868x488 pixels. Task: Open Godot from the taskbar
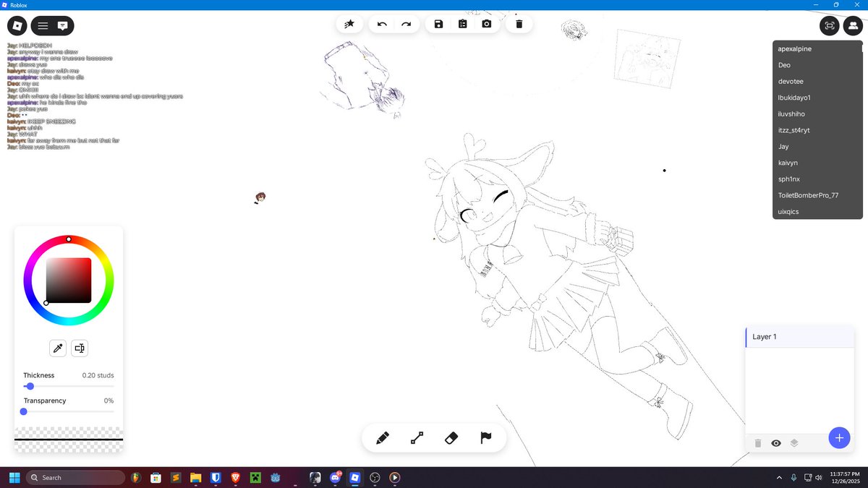point(275,477)
